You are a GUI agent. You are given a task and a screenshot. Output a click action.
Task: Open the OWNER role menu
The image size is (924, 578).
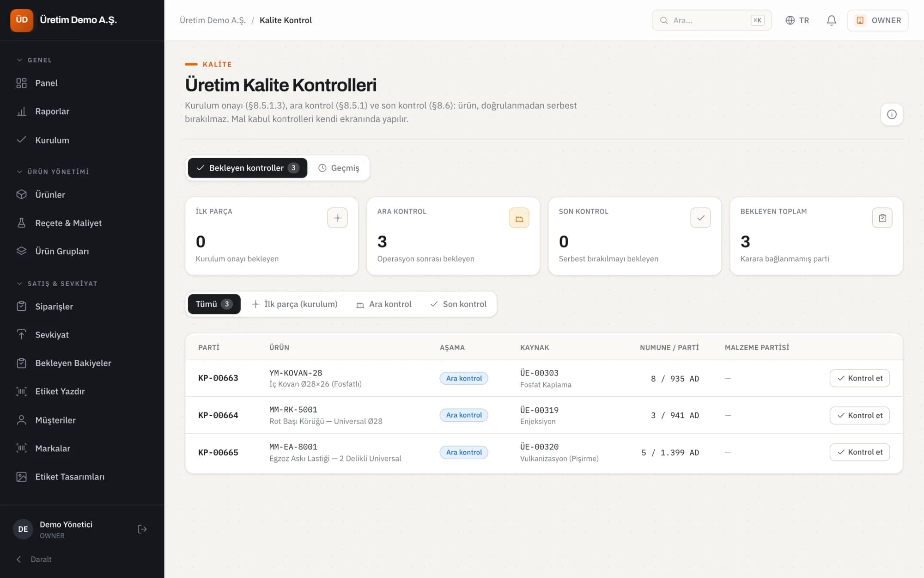pos(877,20)
